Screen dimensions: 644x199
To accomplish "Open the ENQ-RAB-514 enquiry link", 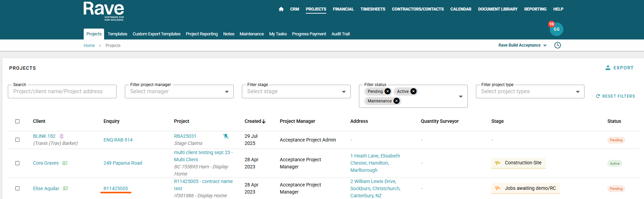I will (118, 140).
